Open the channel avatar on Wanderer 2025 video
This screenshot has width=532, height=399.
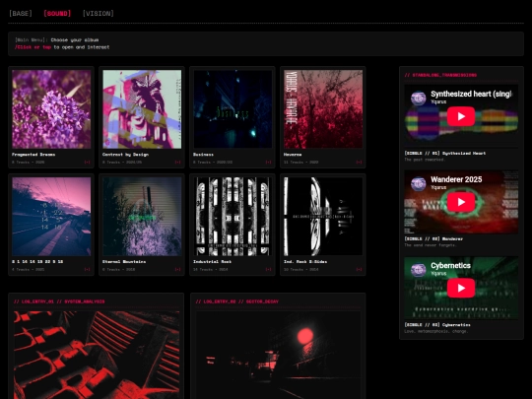tap(419, 183)
